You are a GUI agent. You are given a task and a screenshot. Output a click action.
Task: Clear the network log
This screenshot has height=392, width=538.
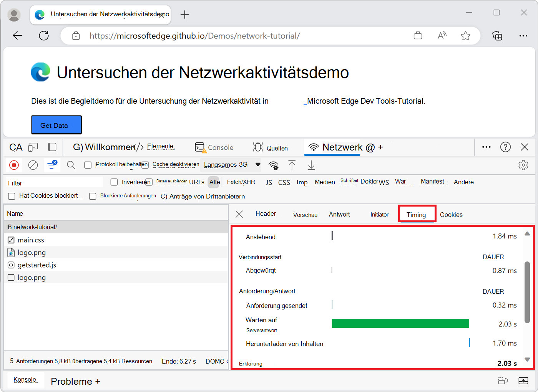point(33,165)
